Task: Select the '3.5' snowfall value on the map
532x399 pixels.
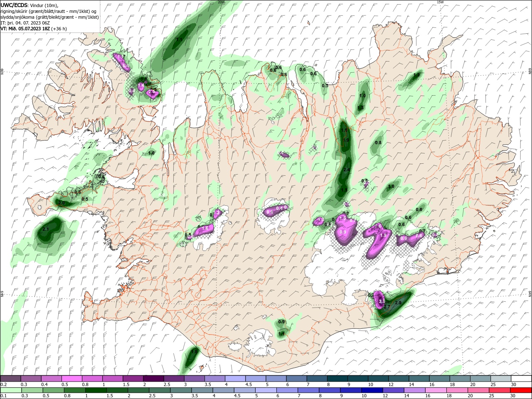Action: [382, 301]
